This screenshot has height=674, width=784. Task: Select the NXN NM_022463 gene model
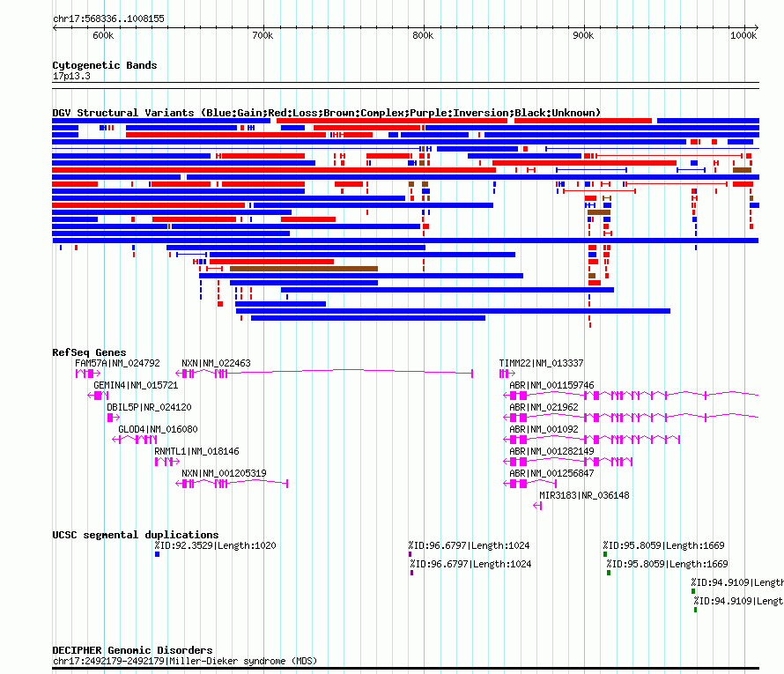coord(324,373)
